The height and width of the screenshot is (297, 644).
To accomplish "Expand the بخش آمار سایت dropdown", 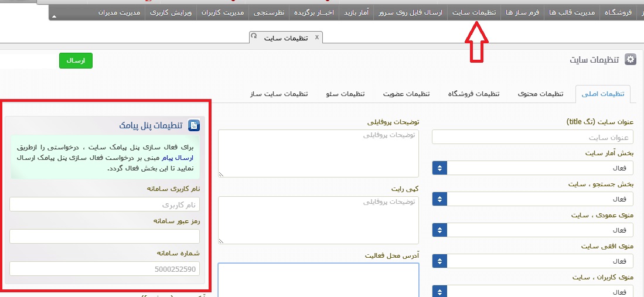I will pyautogui.click(x=533, y=168).
